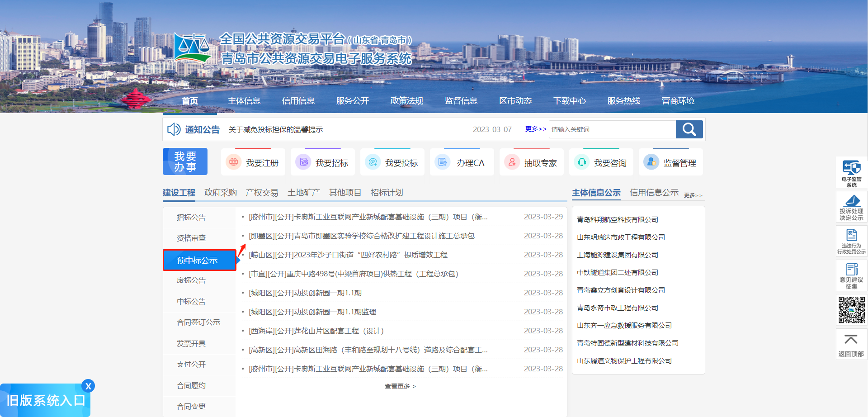This screenshot has height=417, width=868.
Task: Open the 旧版系统入口 banner
Action: point(45,400)
